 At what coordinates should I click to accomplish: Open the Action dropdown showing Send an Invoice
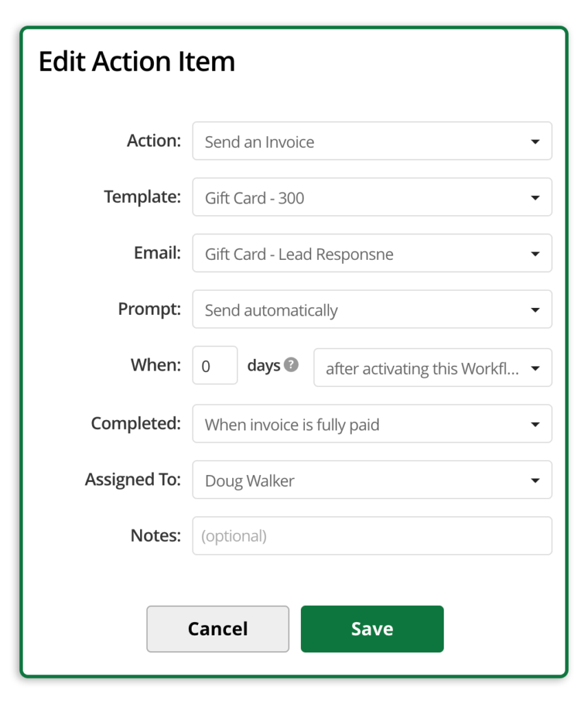click(x=372, y=142)
